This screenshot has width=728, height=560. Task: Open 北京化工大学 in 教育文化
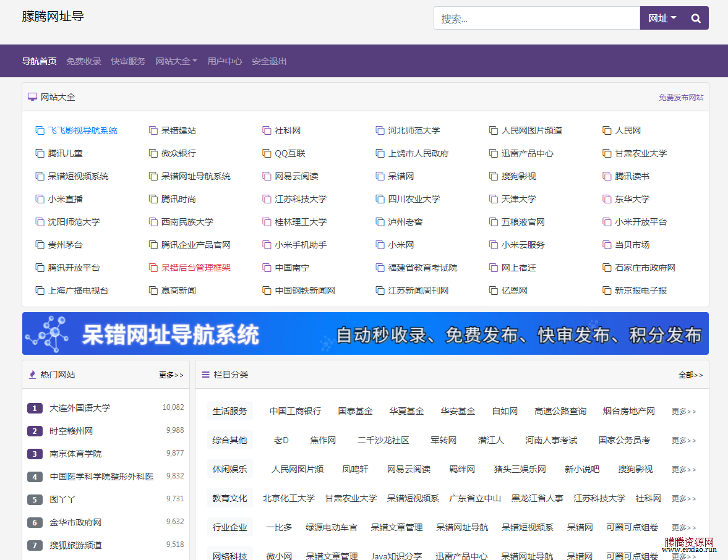point(289,498)
